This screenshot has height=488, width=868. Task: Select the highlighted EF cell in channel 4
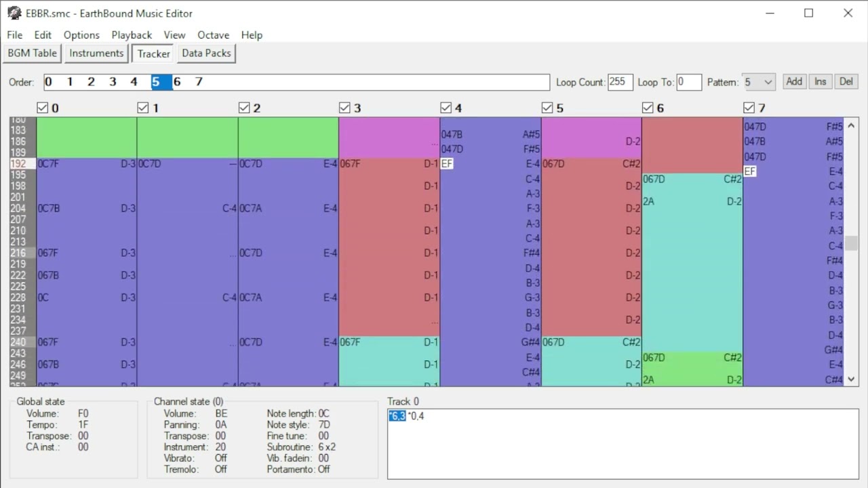tap(447, 164)
